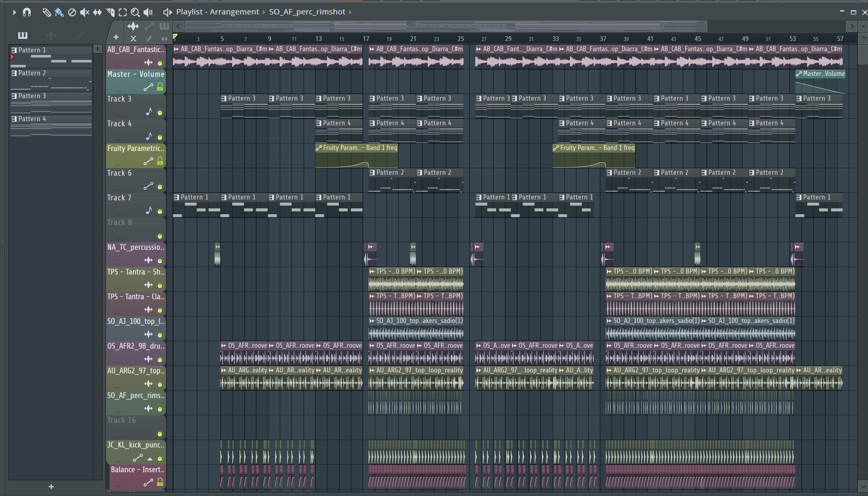868x496 pixels.
Task: Open AB_CAB_Fantastic track options dots
Action: (118, 66)
